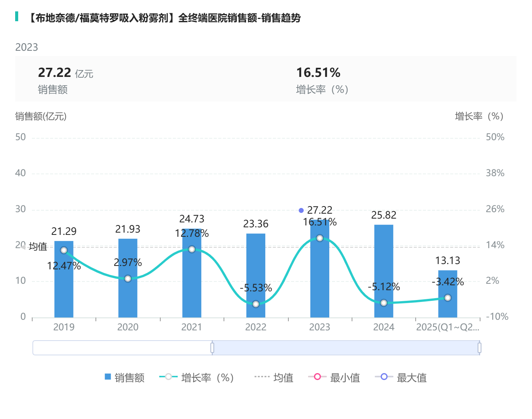
Task: Select the 2020 sales bar
Action: (128, 299)
